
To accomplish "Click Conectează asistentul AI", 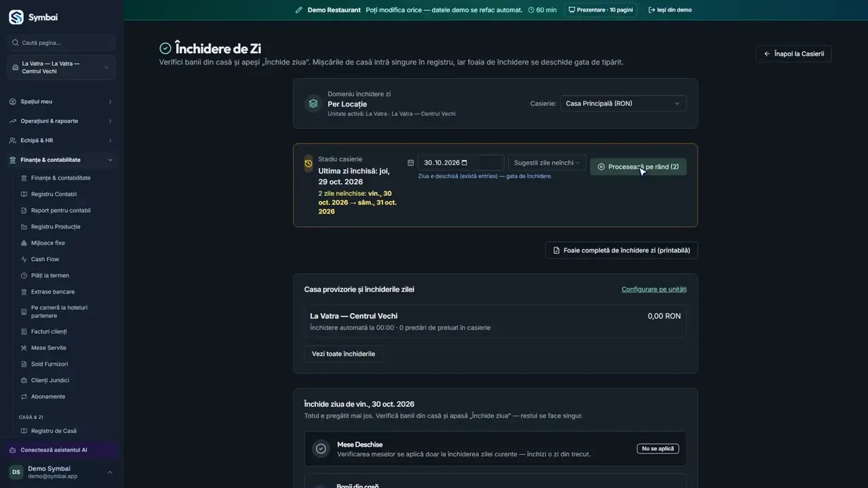I will [62, 450].
